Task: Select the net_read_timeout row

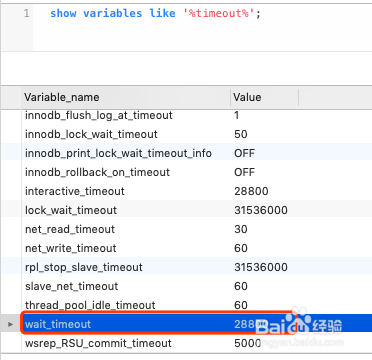Action: 187,229
